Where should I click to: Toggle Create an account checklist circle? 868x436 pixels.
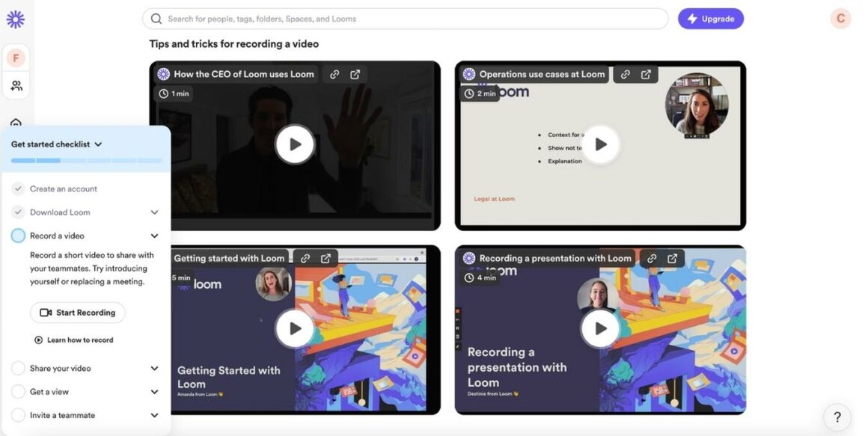coord(18,188)
